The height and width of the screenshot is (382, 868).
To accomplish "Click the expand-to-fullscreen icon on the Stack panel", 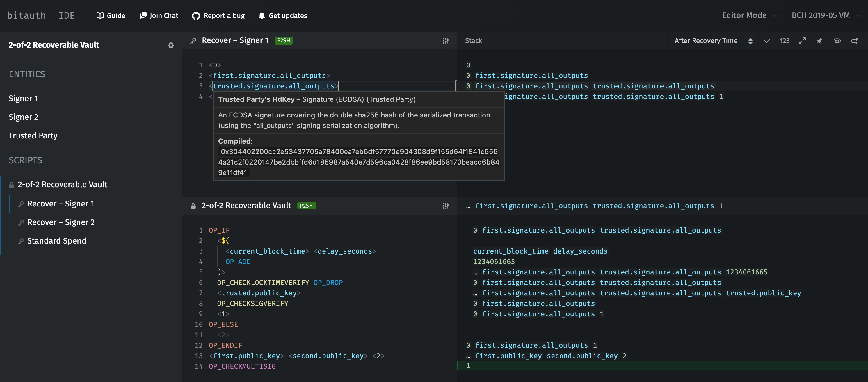I will click(x=802, y=40).
